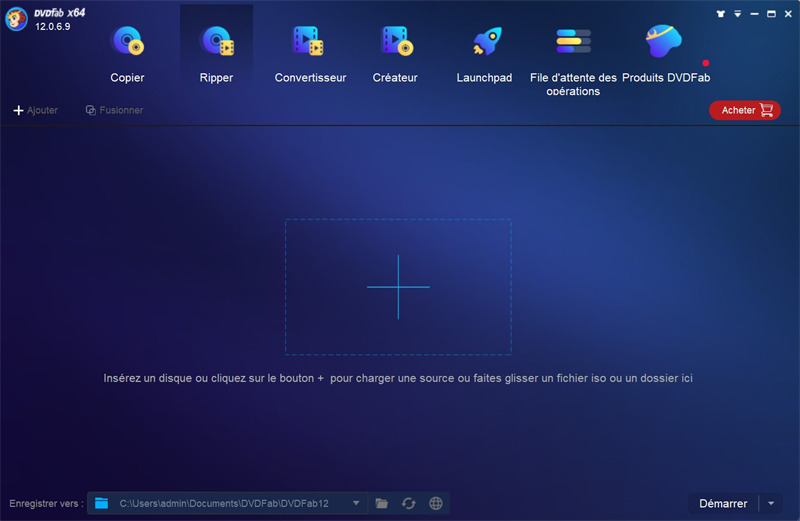Open Produits DVDFab page
800x521 pixels.
[666, 54]
